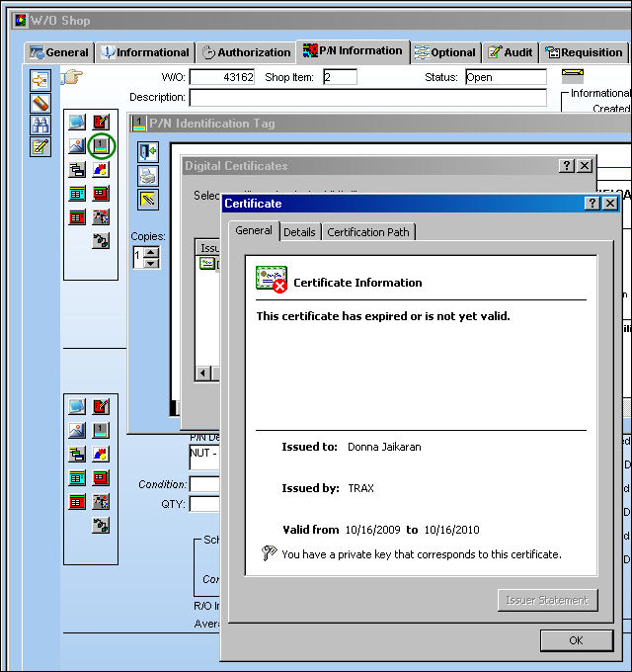Click the Certificate dialog help button

tap(592, 204)
